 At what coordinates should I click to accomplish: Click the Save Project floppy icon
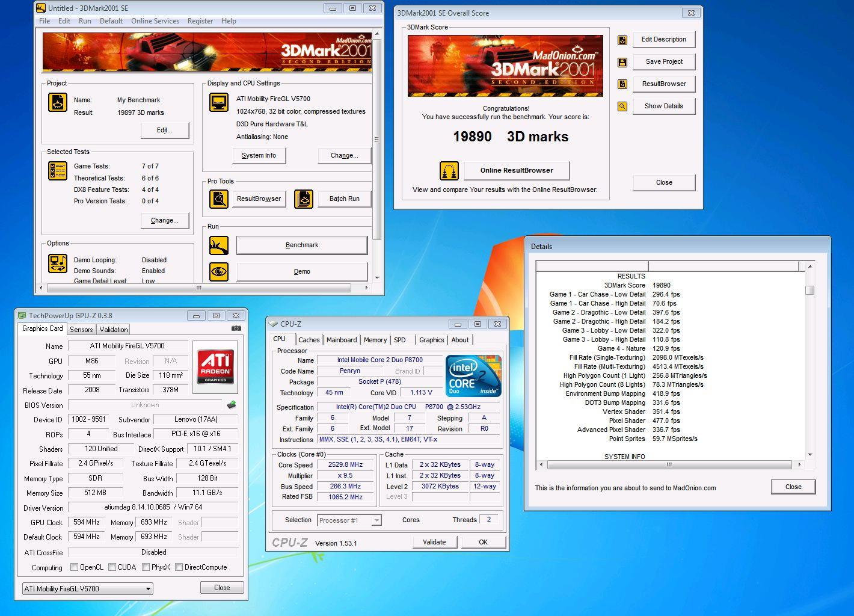tap(622, 62)
